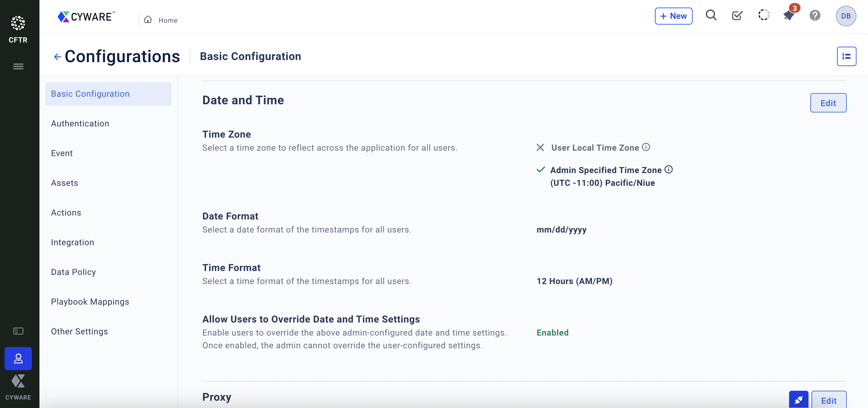The height and width of the screenshot is (408, 868).
Task: Open Other Settings menu item
Action: [x=79, y=331]
